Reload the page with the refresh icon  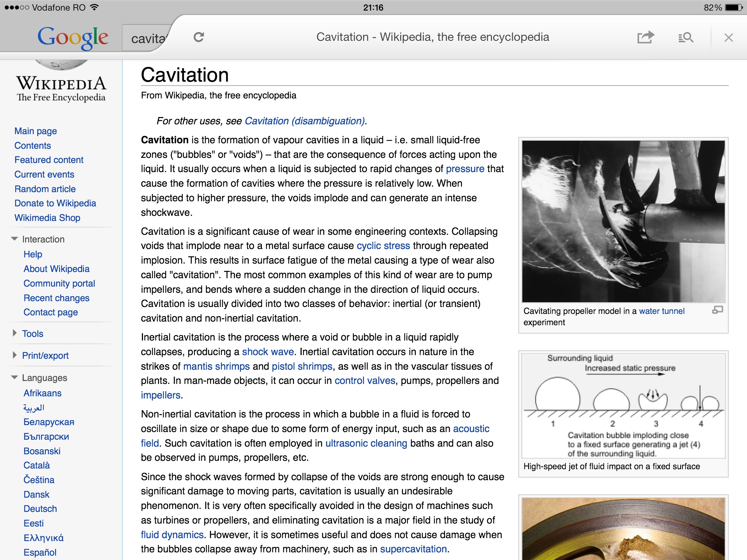coord(198,37)
